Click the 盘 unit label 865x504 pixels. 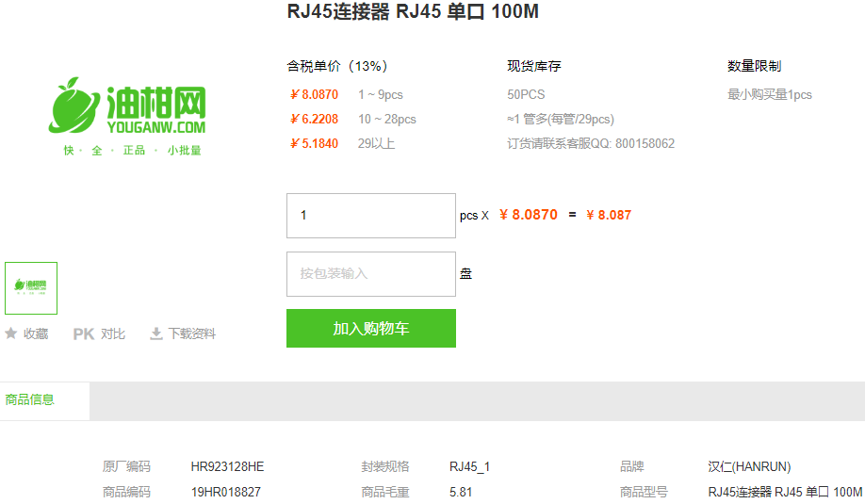(x=466, y=273)
